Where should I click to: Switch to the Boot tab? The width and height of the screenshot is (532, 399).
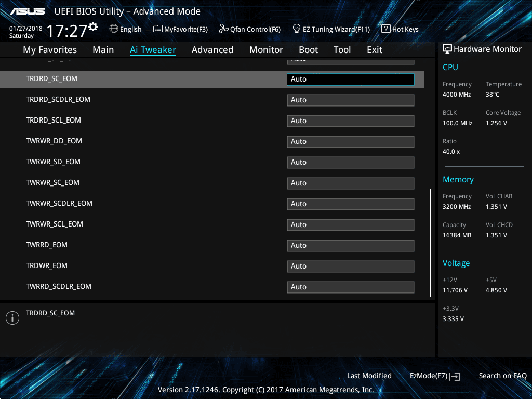click(x=309, y=50)
